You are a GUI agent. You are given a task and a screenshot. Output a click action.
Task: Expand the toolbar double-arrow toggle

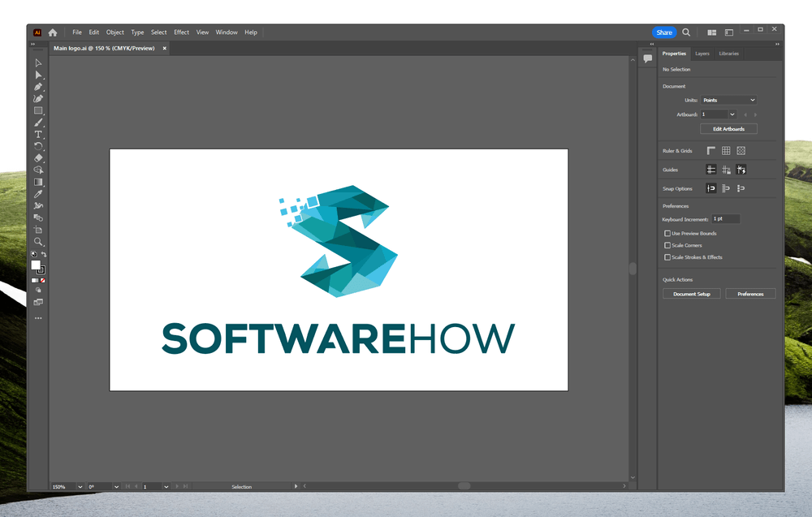32,44
